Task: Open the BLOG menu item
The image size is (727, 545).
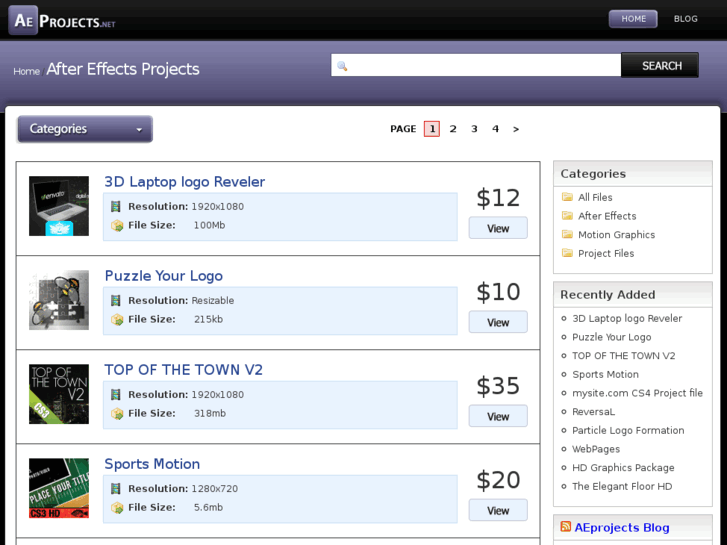Action: (x=685, y=19)
